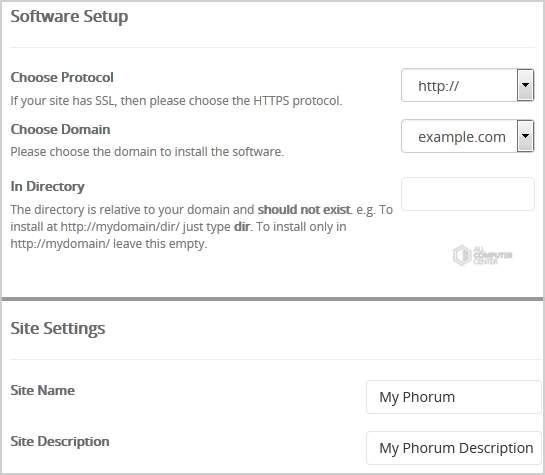This screenshot has width=545, height=475.
Task: Click the bold 'should not exist' text
Action: [x=304, y=210]
